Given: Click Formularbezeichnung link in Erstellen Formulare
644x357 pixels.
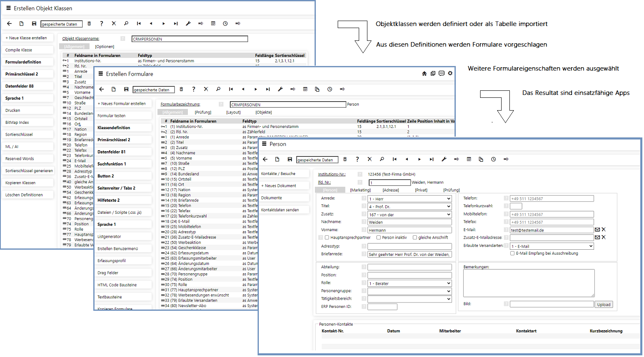Looking at the screenshot, I should point(180,104).
